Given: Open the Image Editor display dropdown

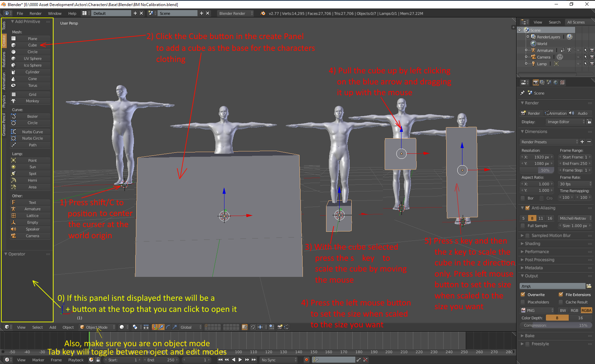Looking at the screenshot, I should [x=565, y=122].
